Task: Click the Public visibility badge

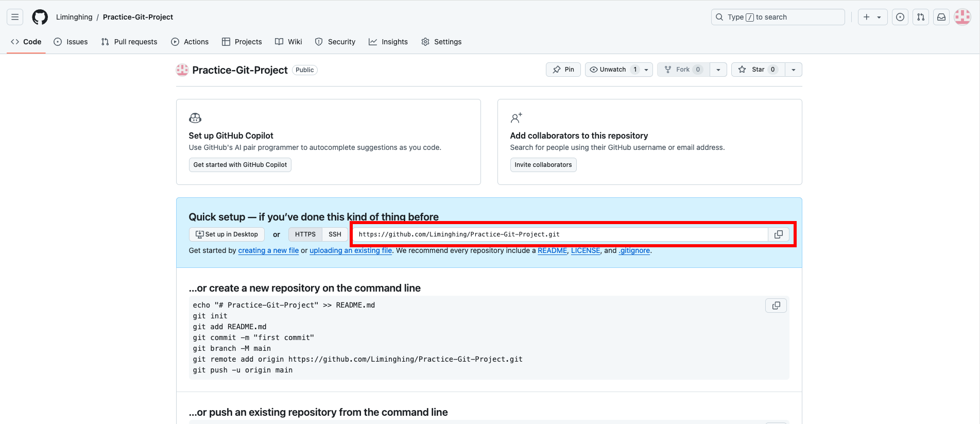Action: coord(305,70)
